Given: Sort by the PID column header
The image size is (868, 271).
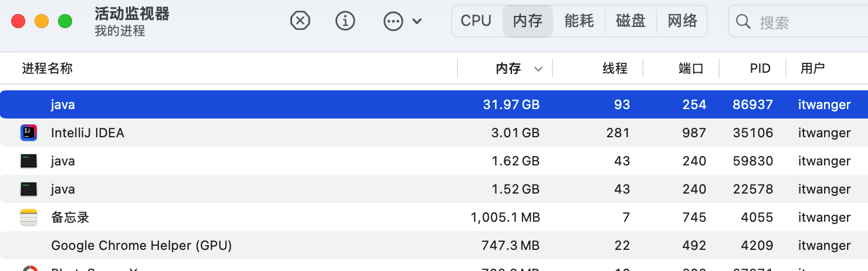Looking at the screenshot, I should [759, 69].
